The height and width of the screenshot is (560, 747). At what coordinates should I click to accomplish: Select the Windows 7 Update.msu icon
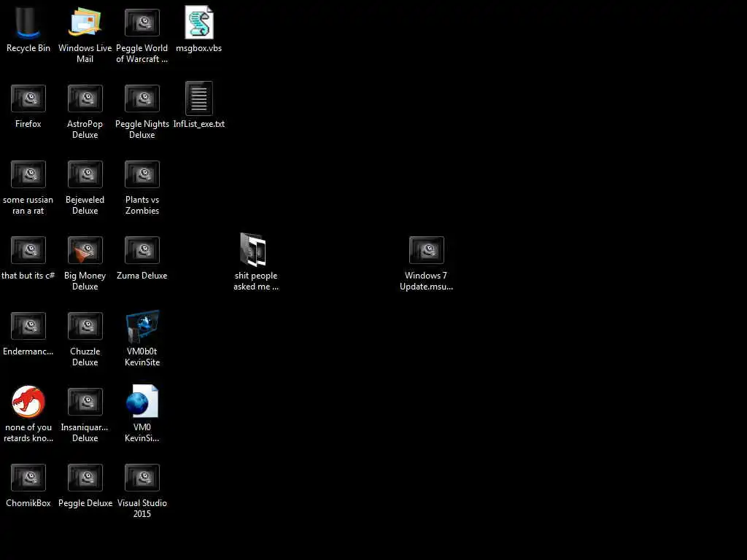[x=426, y=249]
